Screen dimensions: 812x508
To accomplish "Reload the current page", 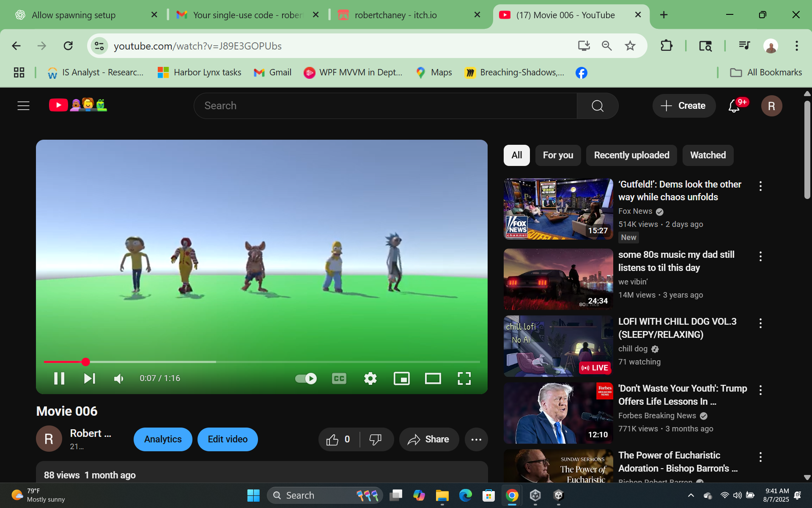I will (68, 46).
